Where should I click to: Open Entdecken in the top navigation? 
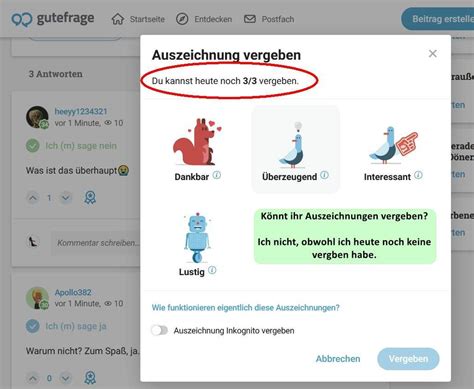pyautogui.click(x=204, y=19)
